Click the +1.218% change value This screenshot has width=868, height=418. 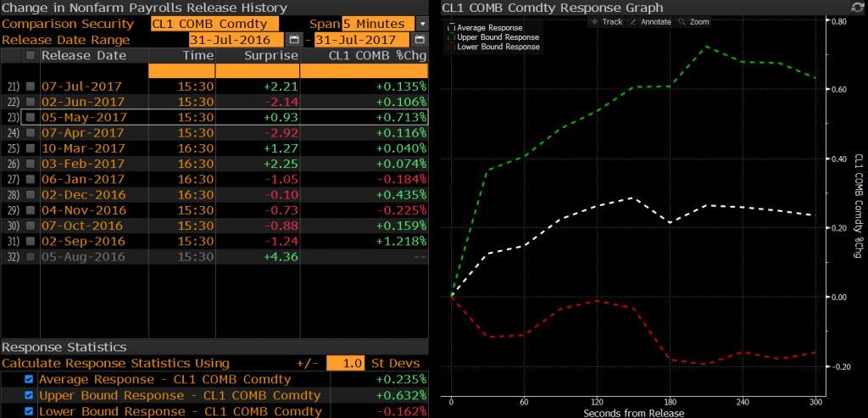coord(401,242)
